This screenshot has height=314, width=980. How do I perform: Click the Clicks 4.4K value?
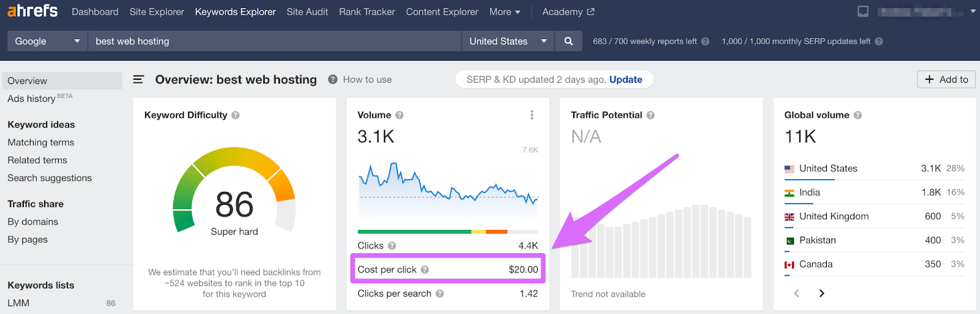(528, 246)
